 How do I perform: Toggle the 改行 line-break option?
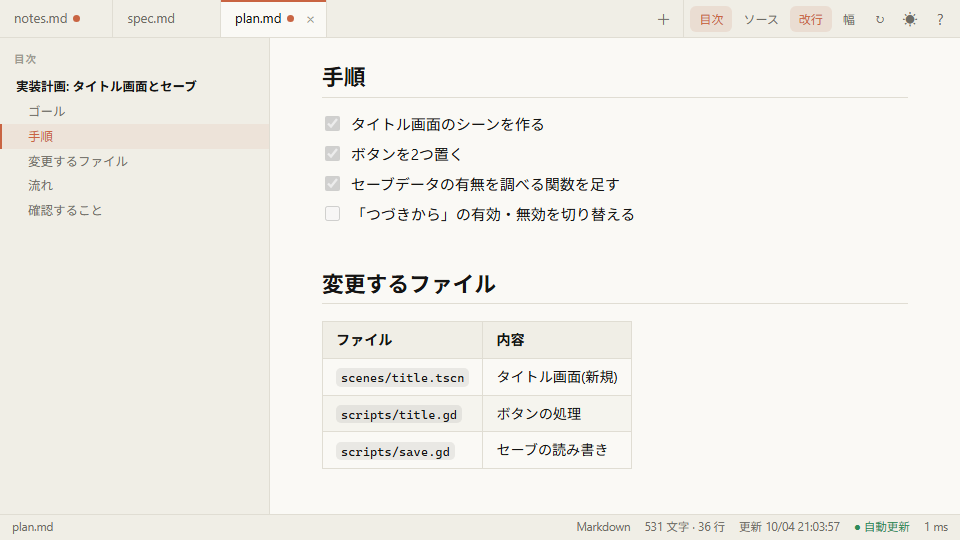[x=811, y=20]
